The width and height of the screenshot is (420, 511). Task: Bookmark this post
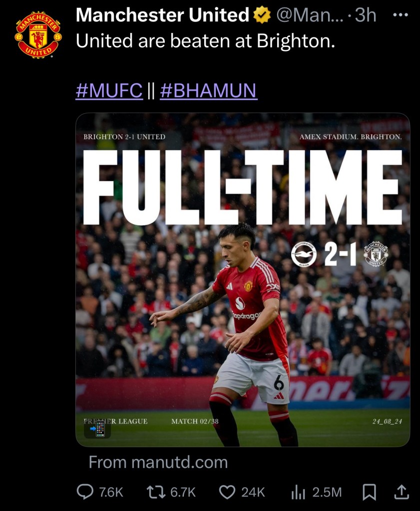pos(369,492)
